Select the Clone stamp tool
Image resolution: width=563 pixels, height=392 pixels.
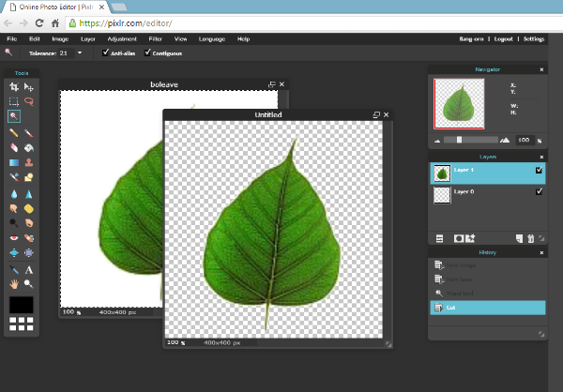tap(29, 162)
